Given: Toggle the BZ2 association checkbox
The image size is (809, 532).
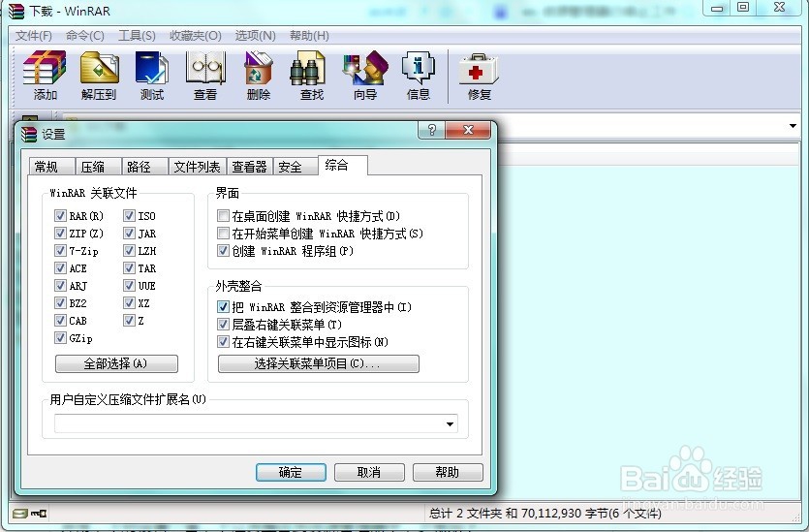Looking at the screenshot, I should point(60,303).
